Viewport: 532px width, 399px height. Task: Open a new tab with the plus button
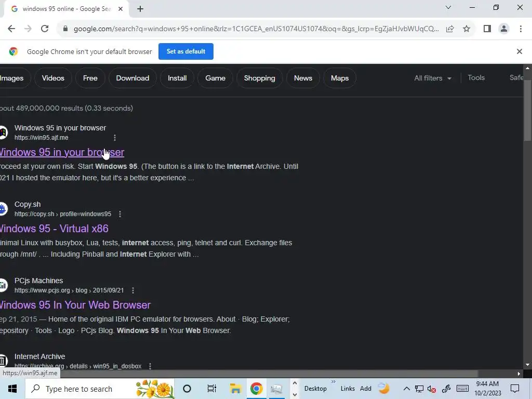(140, 9)
